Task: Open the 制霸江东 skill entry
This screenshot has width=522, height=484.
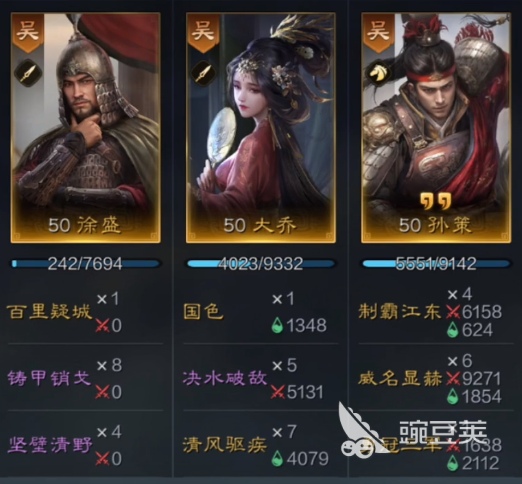Action: pos(399,312)
